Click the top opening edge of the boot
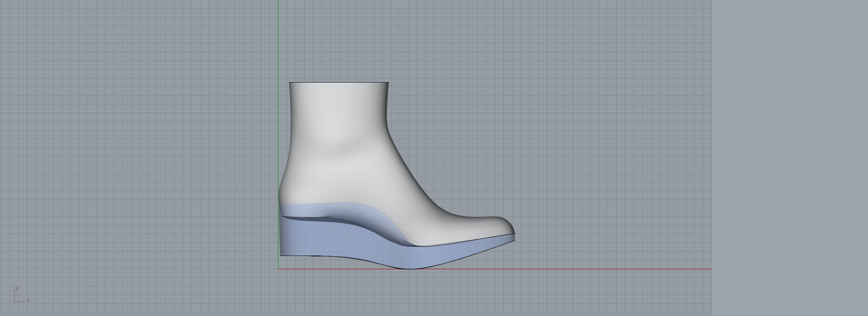 [x=339, y=83]
